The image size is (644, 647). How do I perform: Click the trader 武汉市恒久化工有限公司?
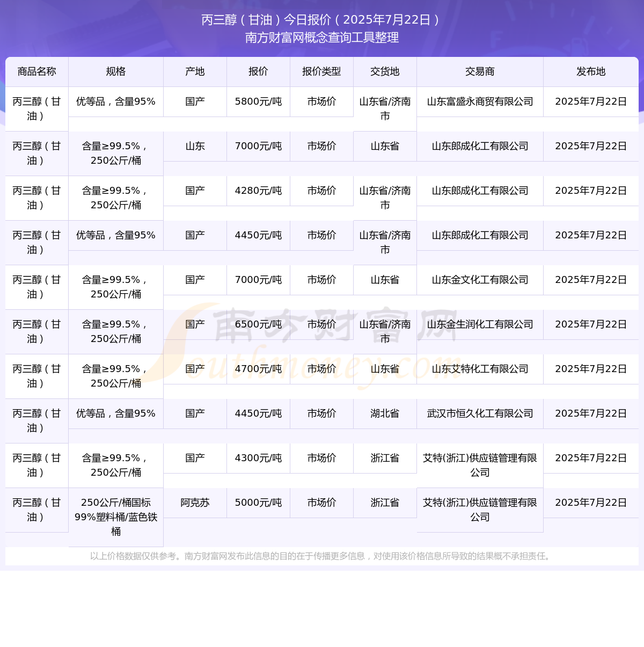point(480,413)
